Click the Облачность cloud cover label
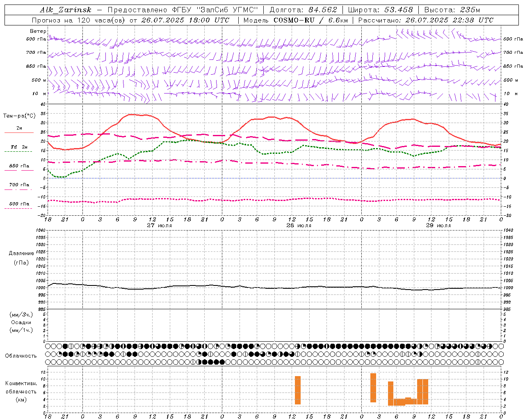The height and width of the screenshot is (420, 525). [21, 356]
